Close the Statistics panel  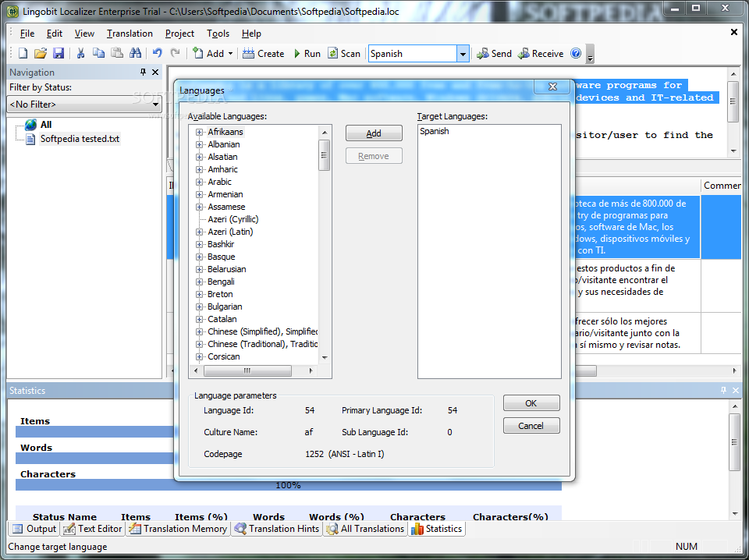tap(736, 390)
